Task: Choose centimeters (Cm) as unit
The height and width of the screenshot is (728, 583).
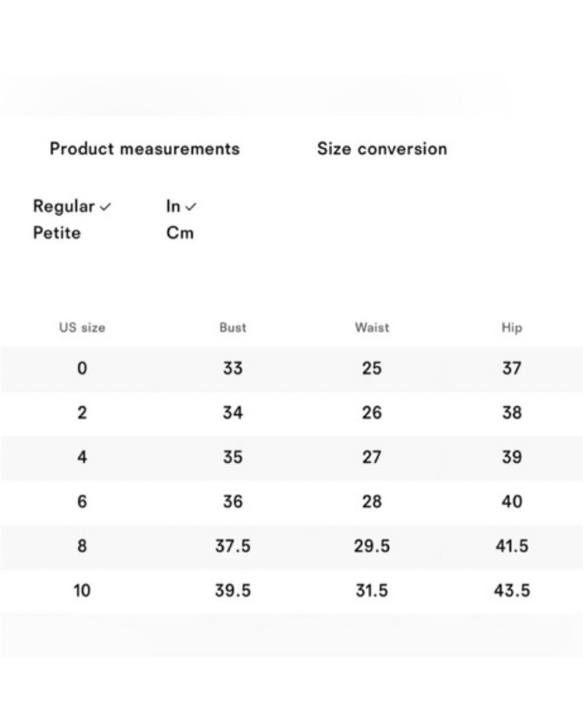Action: click(x=180, y=233)
